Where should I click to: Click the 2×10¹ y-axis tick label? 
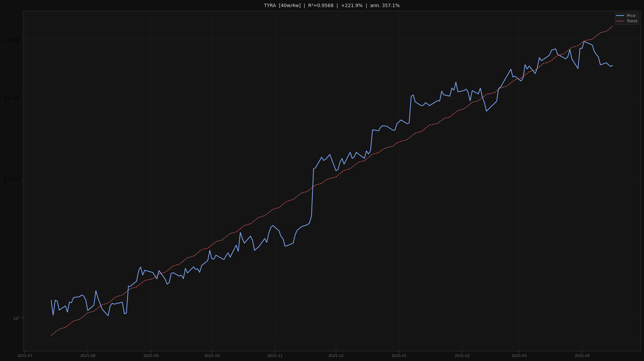12,179
